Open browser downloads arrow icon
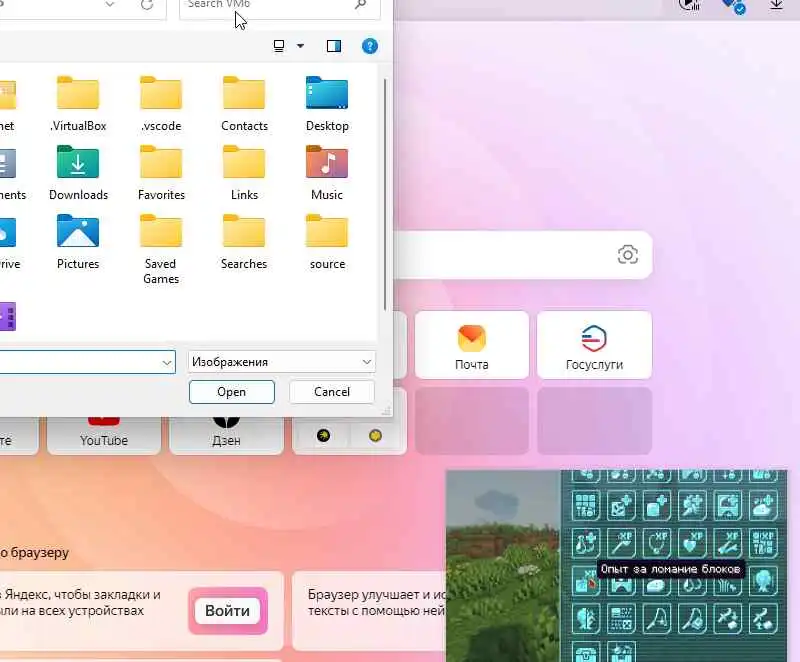The width and height of the screenshot is (800, 662). 776,5
